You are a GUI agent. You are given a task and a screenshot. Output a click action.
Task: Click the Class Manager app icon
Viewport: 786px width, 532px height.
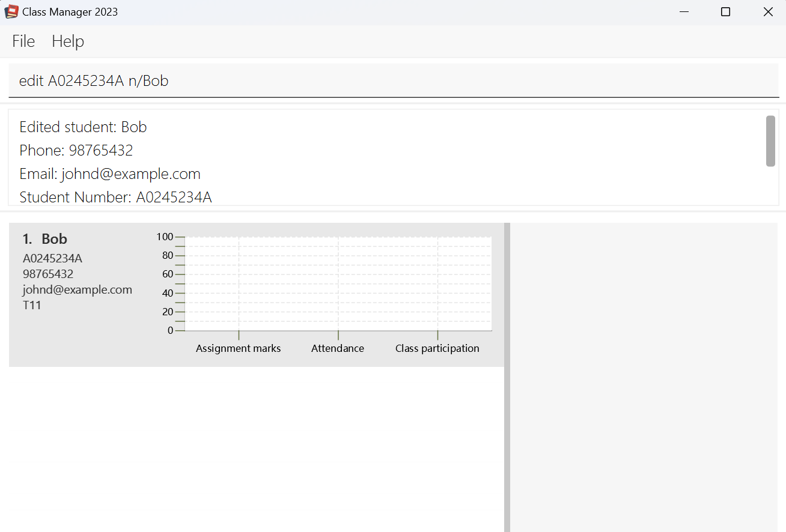[11, 11]
